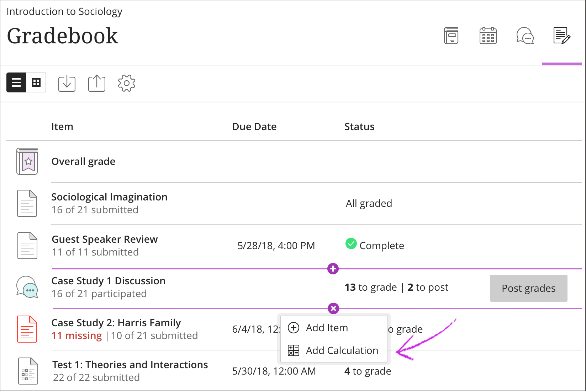Click the Case Study 1 Discussion icon
The height and width of the screenshot is (392, 586).
tap(27, 287)
